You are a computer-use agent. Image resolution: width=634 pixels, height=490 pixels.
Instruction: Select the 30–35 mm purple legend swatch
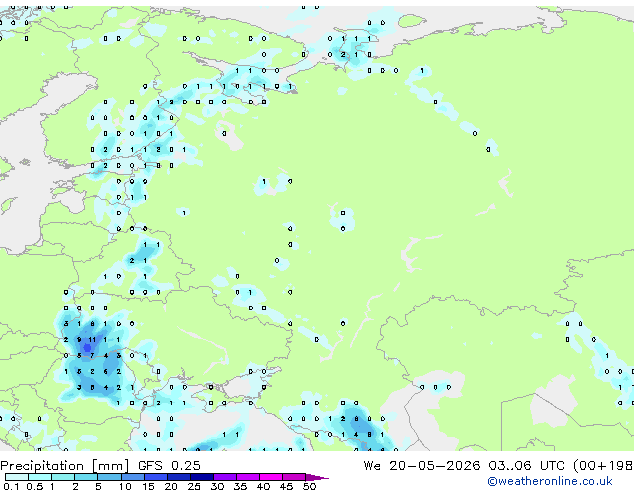point(225,477)
